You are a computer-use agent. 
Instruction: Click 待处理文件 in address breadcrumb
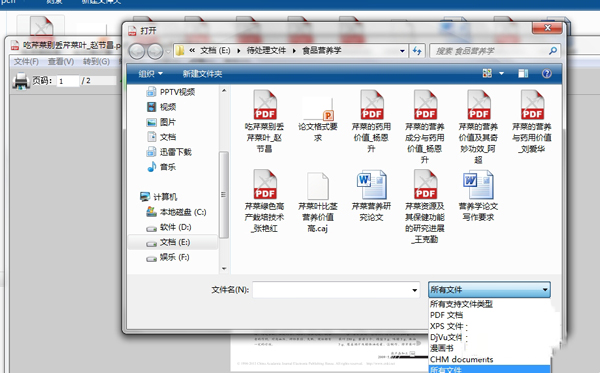pos(266,50)
